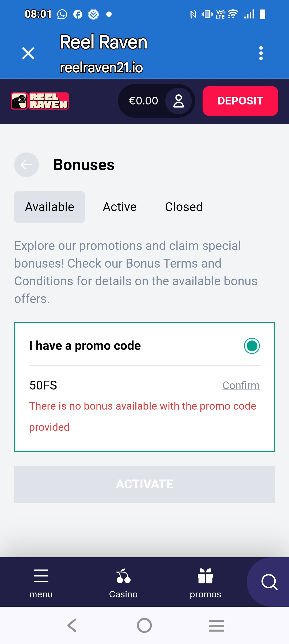Open the three-dot browser options menu
289x644 pixels.
[x=261, y=53]
